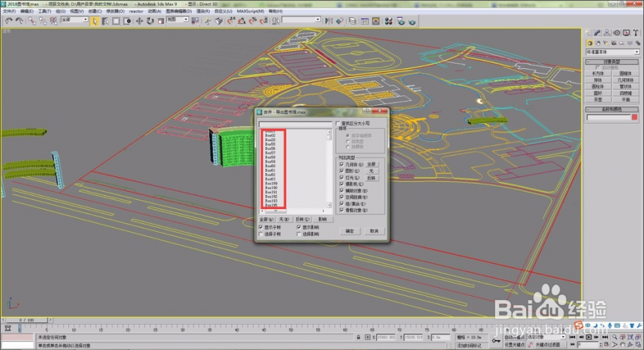The width and height of the screenshot is (644, 350).
Task: Open the 标准基本体 object category dropdown
Action: (613, 52)
